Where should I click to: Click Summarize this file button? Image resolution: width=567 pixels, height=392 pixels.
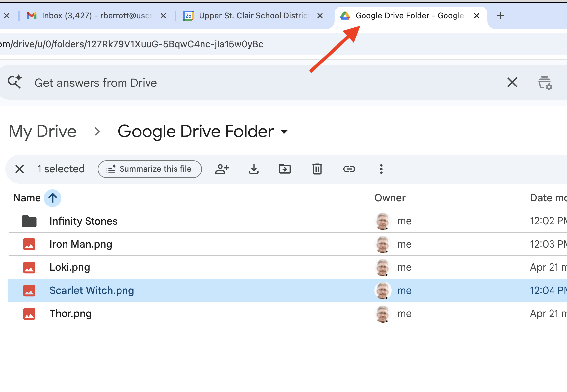click(149, 169)
